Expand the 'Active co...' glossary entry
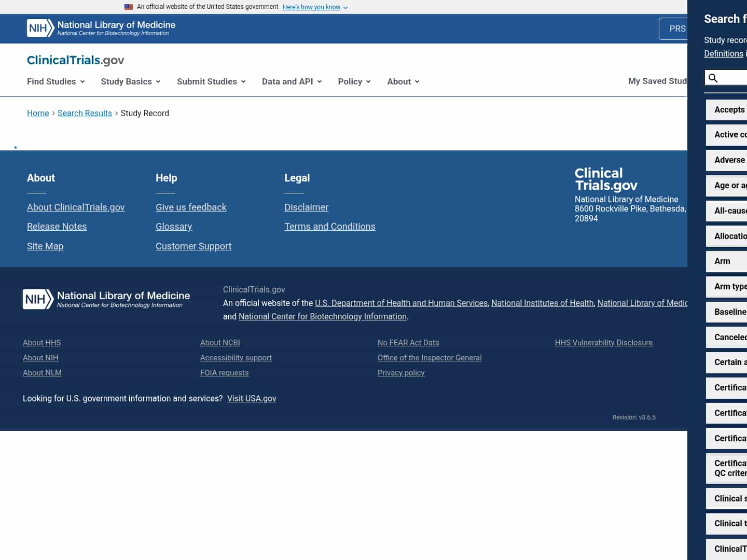This screenshot has width=747, height=560. [727, 135]
